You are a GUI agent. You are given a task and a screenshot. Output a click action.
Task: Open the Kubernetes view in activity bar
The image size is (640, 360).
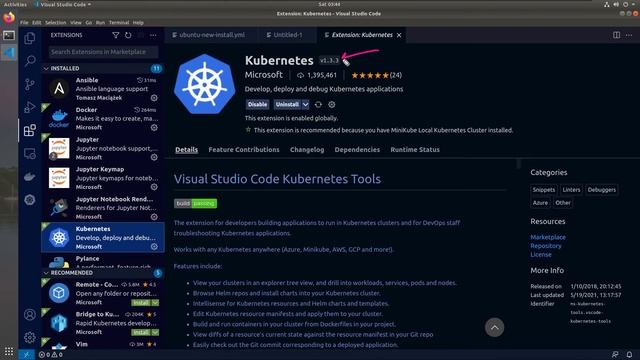coord(29,200)
